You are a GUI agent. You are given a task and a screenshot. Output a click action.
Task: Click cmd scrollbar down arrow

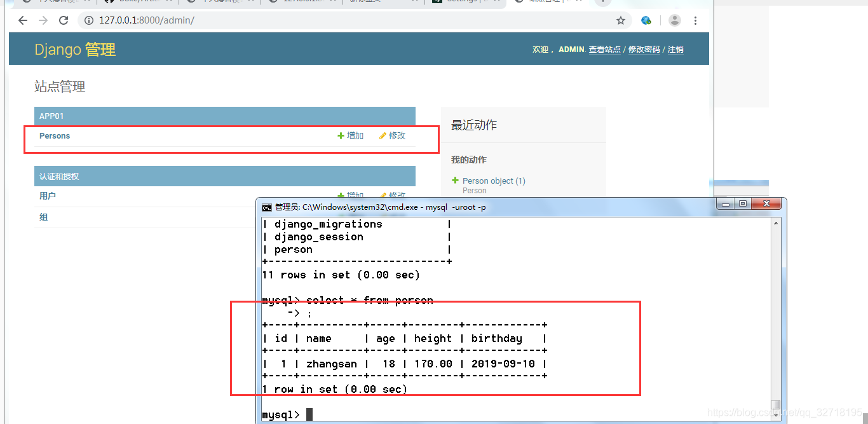775,415
